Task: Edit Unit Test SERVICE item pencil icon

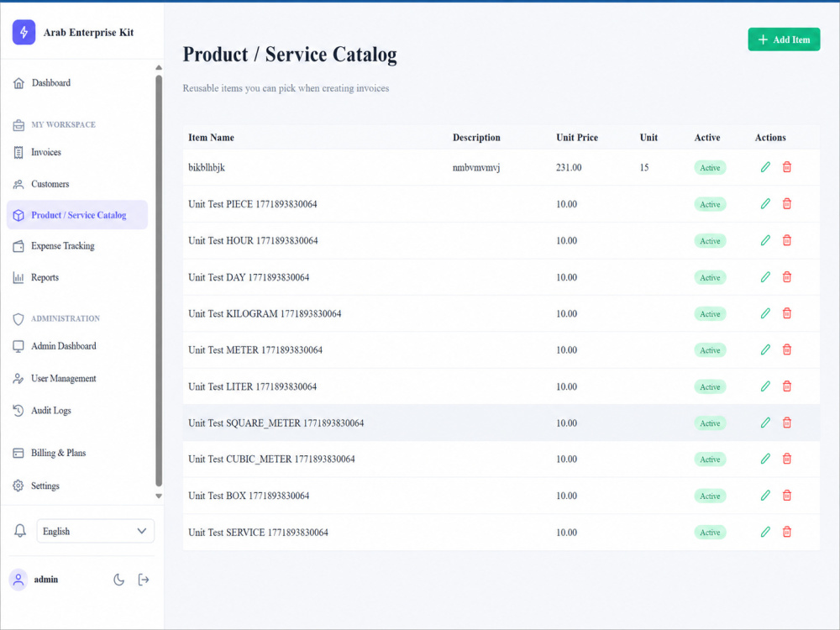Action: click(765, 532)
